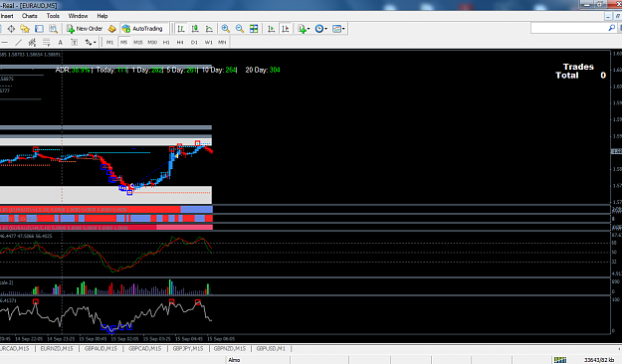
Task: Zoom out of the chart
Action: tap(239, 29)
